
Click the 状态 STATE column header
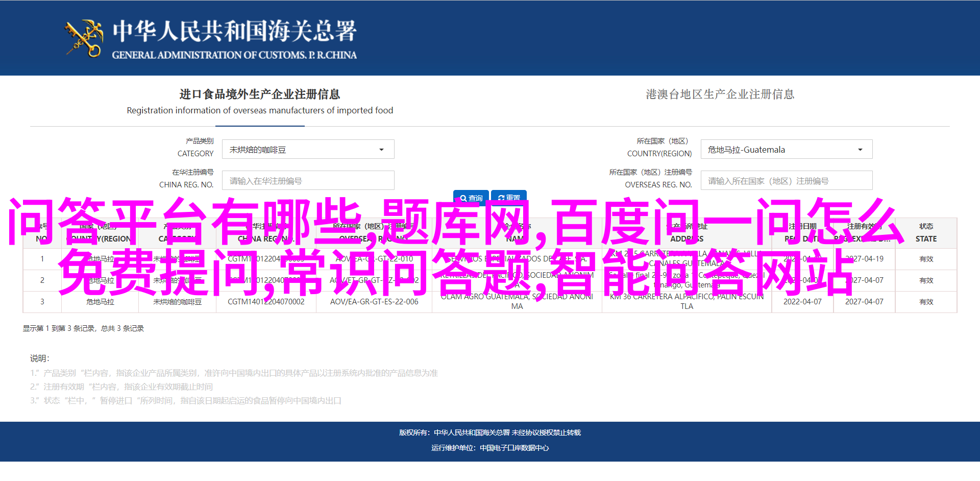click(x=926, y=233)
